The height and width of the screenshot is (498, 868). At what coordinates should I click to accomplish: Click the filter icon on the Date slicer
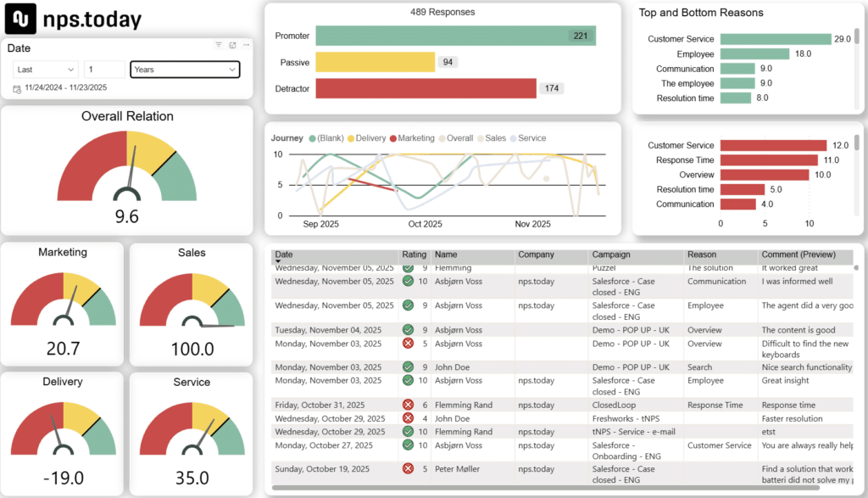219,45
